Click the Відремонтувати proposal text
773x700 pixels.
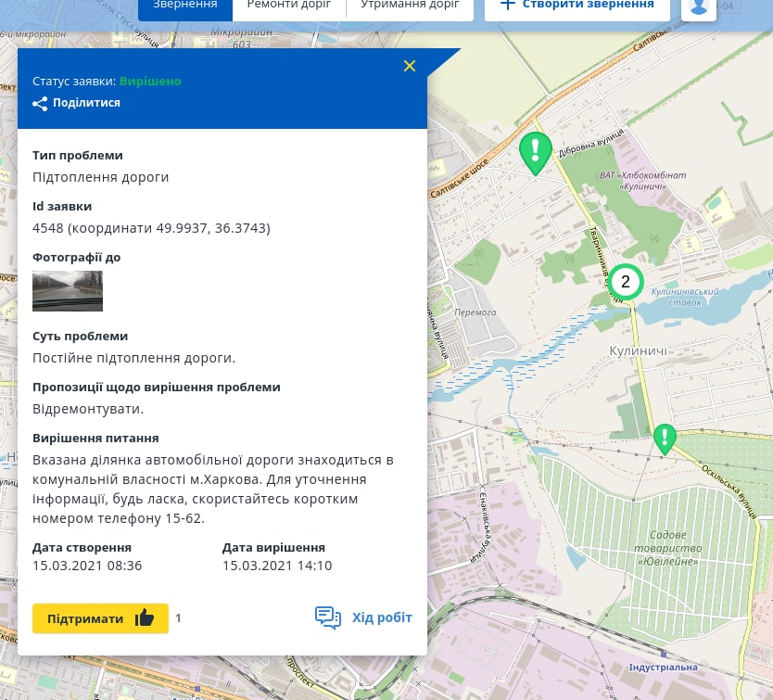88,409
